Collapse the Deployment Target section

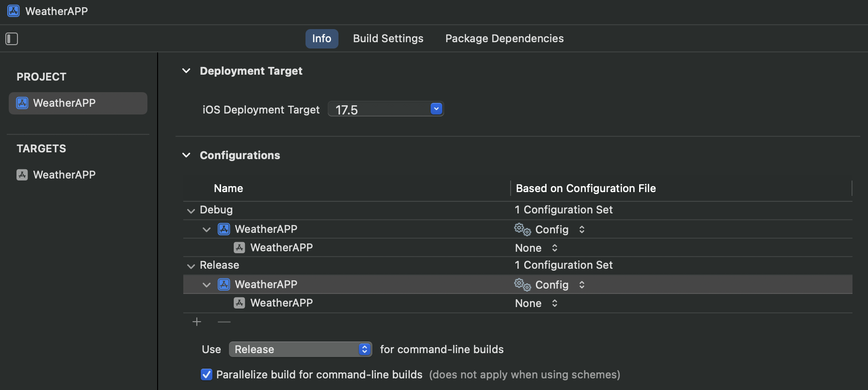tap(186, 71)
